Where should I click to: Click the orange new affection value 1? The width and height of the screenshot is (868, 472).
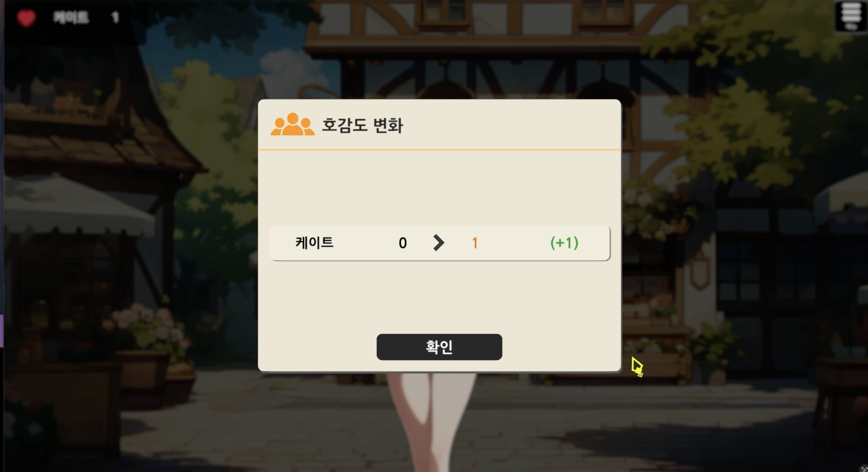pos(475,243)
